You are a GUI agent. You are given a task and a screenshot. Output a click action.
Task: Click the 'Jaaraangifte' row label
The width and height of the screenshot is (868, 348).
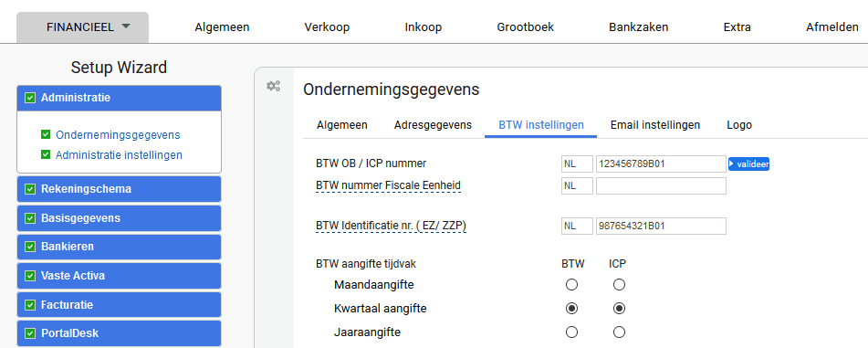368,332
